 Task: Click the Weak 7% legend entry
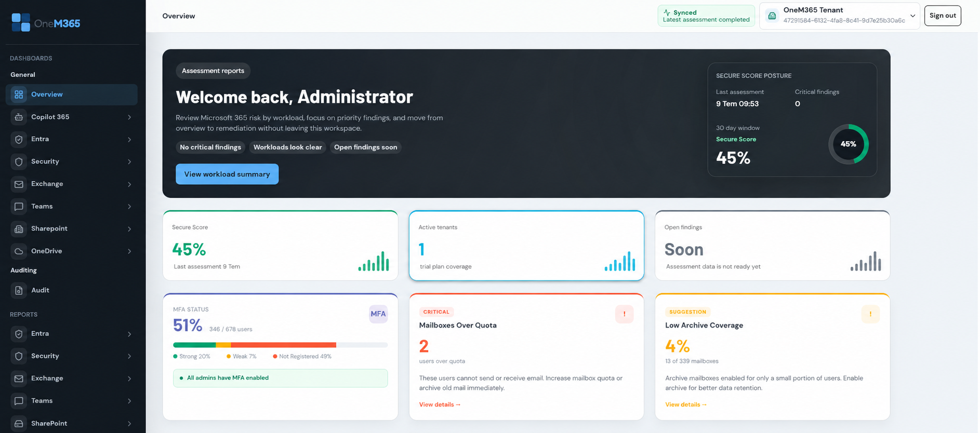pyautogui.click(x=242, y=356)
